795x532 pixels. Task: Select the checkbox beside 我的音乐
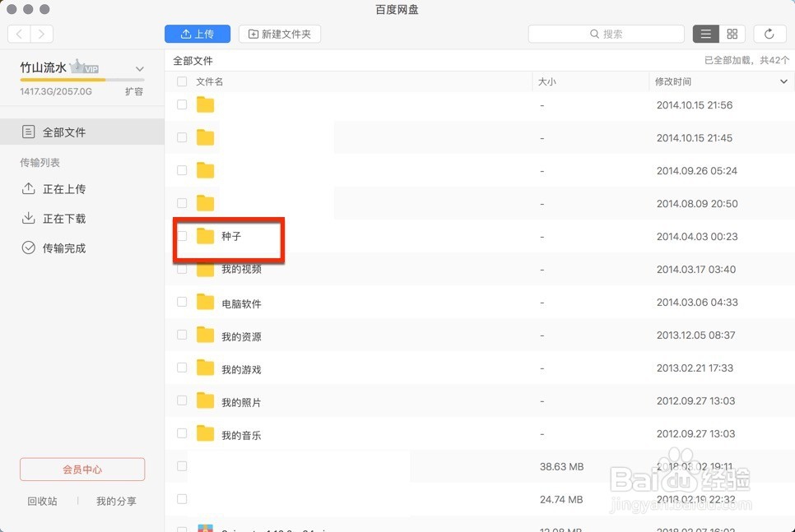tap(182, 433)
